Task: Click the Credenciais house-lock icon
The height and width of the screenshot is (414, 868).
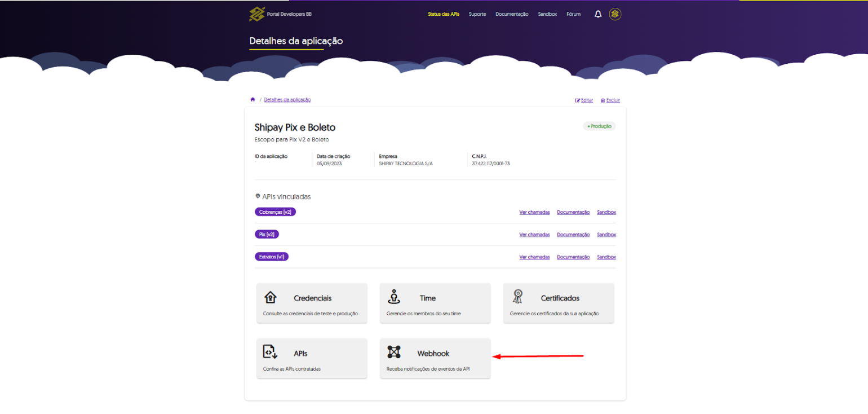Action: [x=271, y=297]
